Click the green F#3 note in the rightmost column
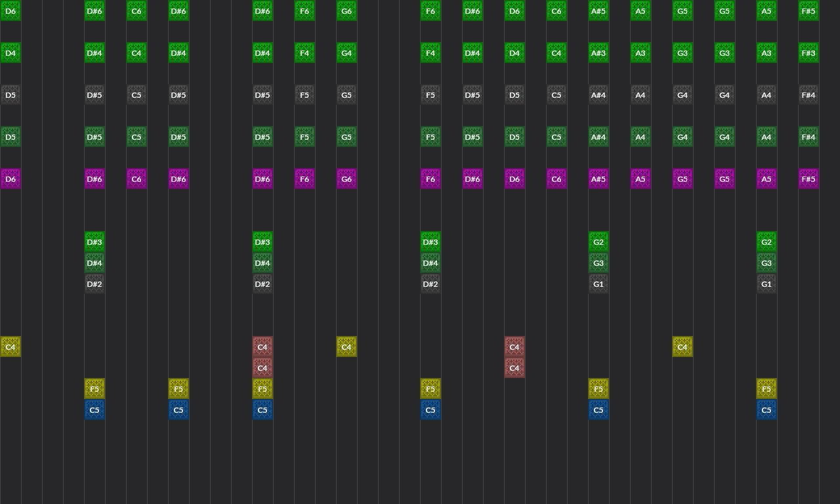The width and height of the screenshot is (840, 504). point(808,52)
